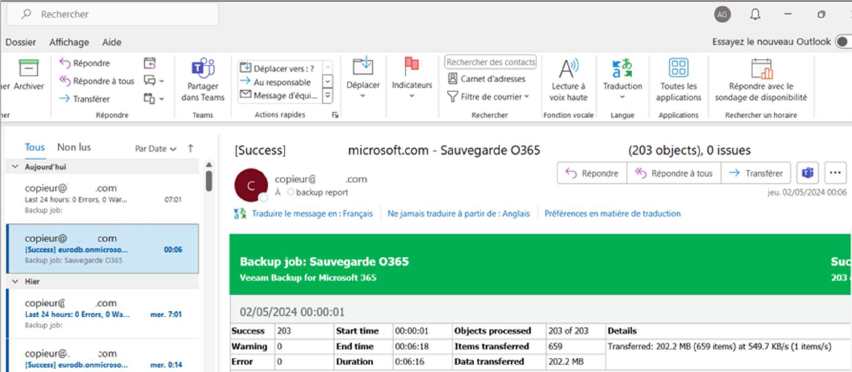Click the Data transferred value 202.2 MB
852x372 pixels.
coord(567,362)
